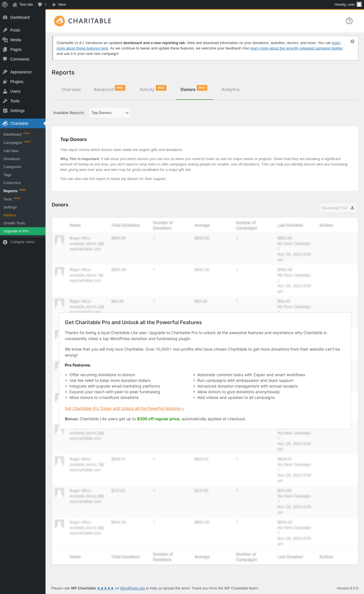Open the WordPress.org footer link
The height and width of the screenshot is (594, 364).
[132, 588]
